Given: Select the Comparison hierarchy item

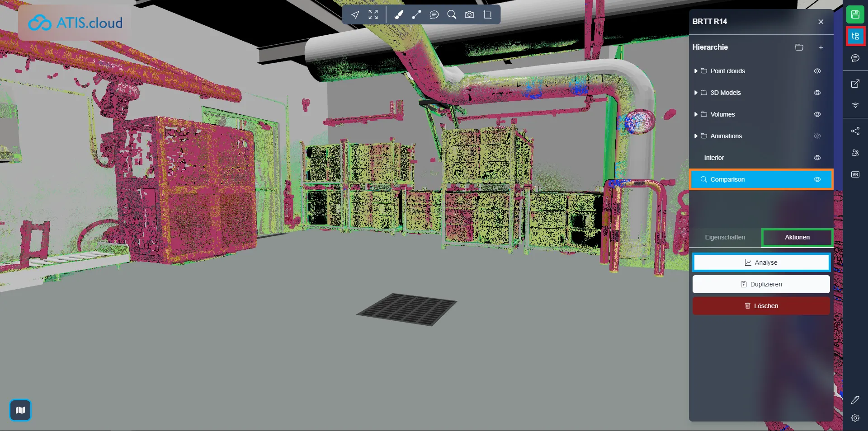Looking at the screenshot, I should tap(761, 179).
